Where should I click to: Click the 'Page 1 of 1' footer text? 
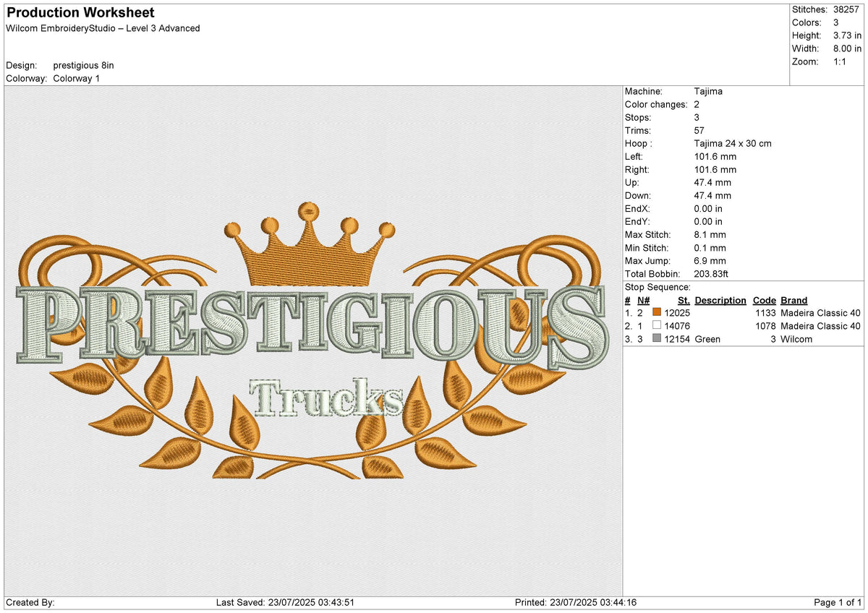click(x=838, y=602)
